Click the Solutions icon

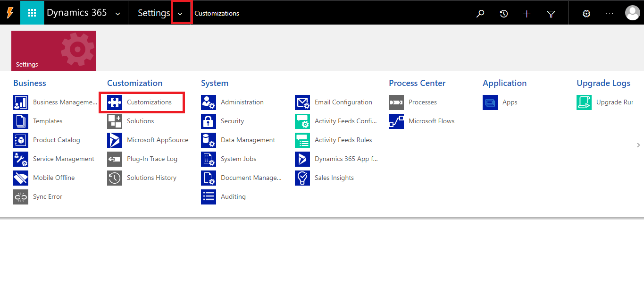[115, 121]
